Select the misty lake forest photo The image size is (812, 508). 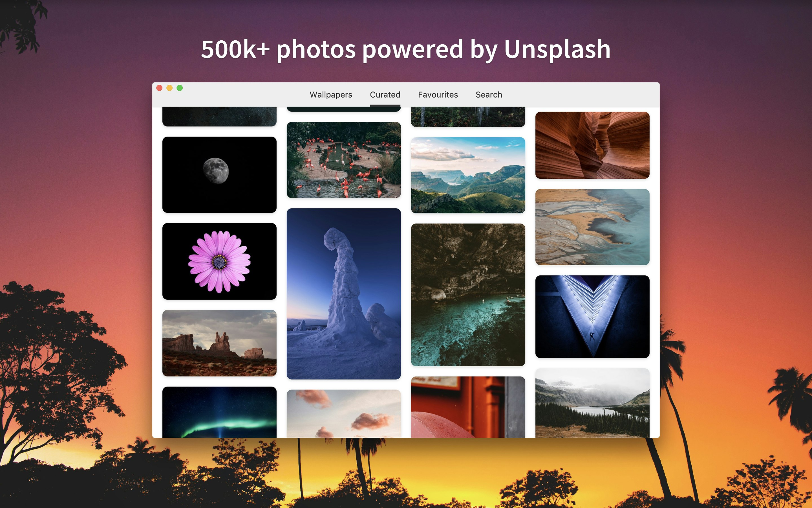pyautogui.click(x=592, y=403)
